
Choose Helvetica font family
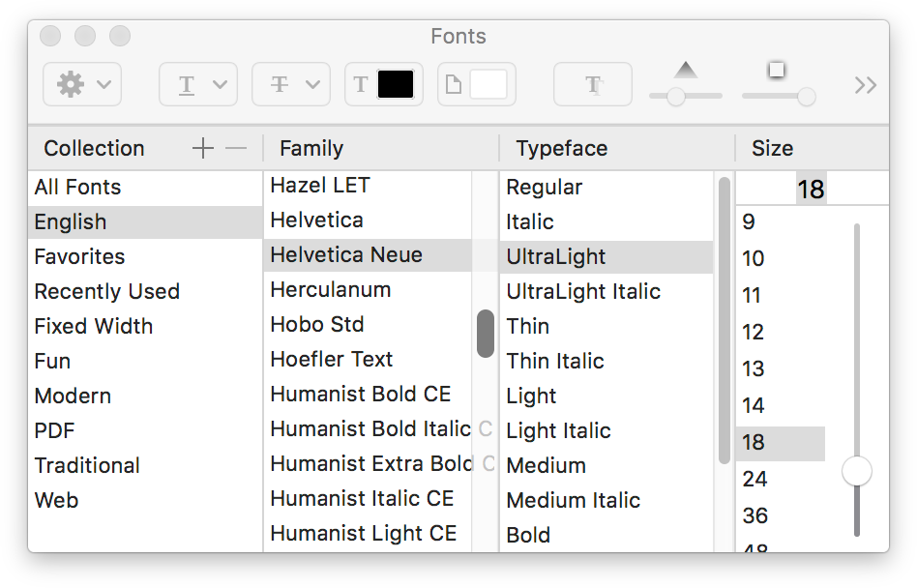(368, 220)
